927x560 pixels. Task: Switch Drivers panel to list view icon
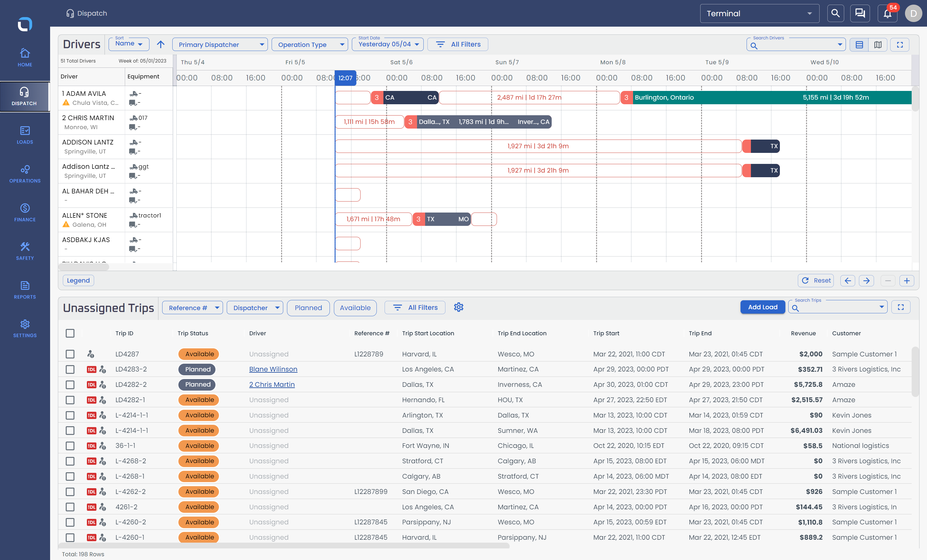pos(859,45)
